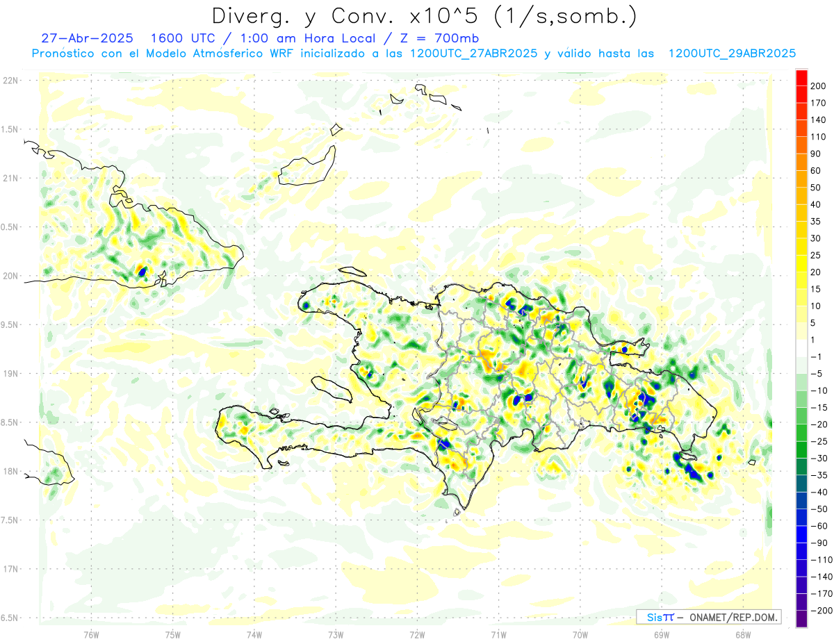Click the white legend segment between 1 and -1
The width and height of the screenshot is (834, 644).
point(801,349)
